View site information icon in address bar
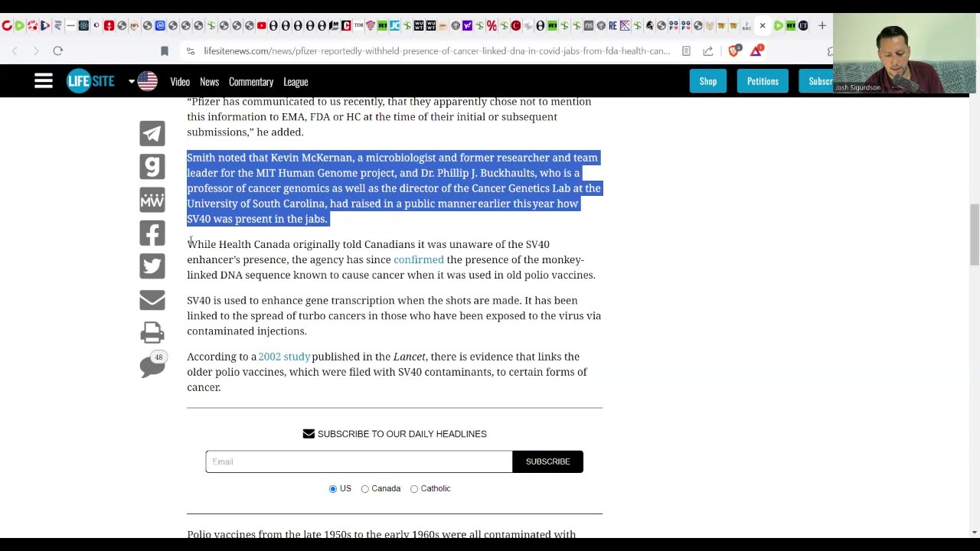This screenshot has height=551, width=980. point(191,51)
